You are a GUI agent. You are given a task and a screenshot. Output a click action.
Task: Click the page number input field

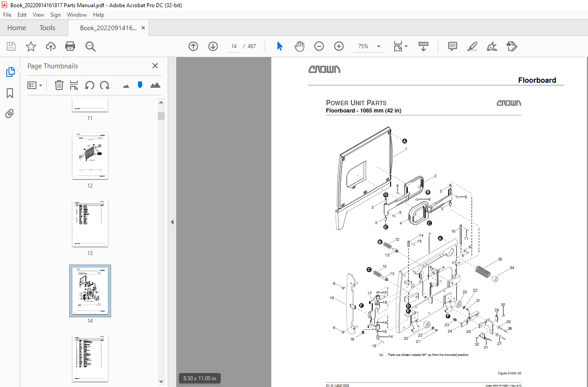(x=234, y=46)
